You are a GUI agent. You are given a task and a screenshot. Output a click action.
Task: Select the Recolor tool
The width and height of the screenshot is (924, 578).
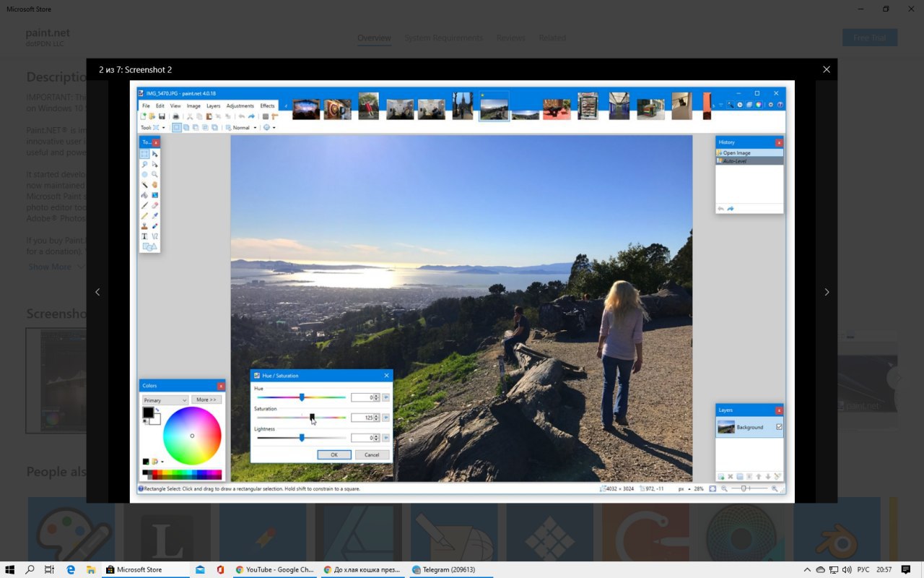tap(155, 226)
